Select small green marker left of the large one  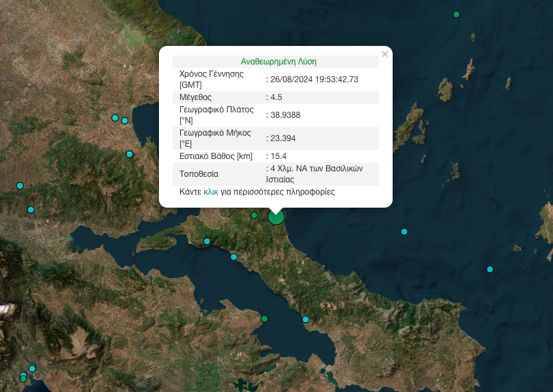pos(254,215)
